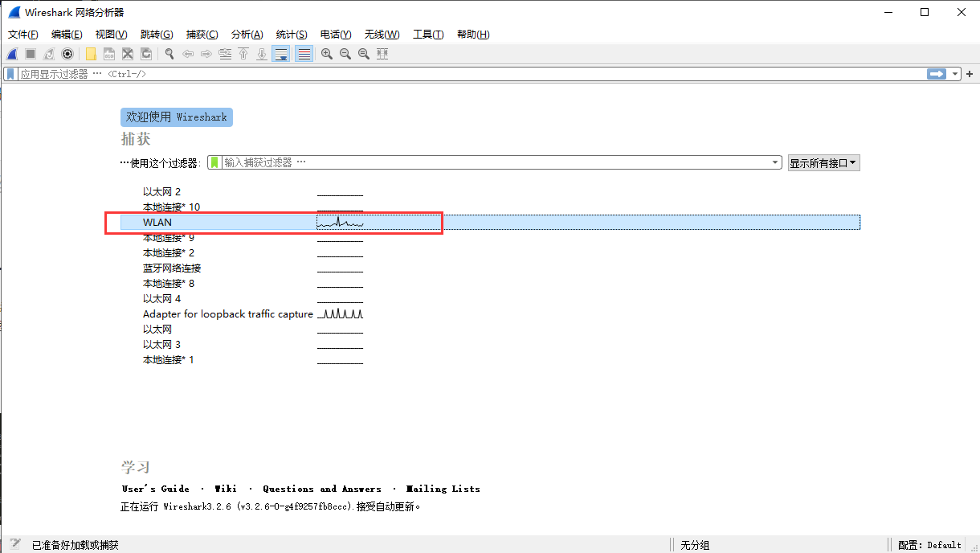The height and width of the screenshot is (553, 980).
Task: Open the 编辑(E) menu
Action: (x=67, y=35)
